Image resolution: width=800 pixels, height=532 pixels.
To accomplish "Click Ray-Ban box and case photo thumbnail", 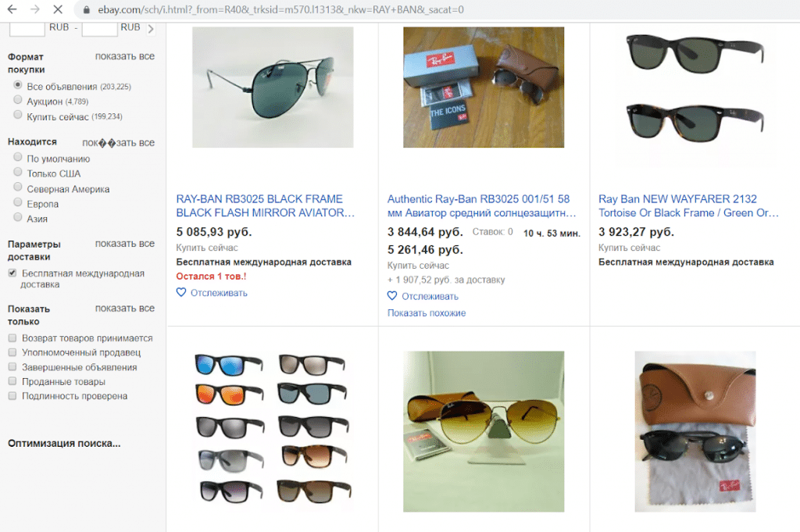I will 484,87.
